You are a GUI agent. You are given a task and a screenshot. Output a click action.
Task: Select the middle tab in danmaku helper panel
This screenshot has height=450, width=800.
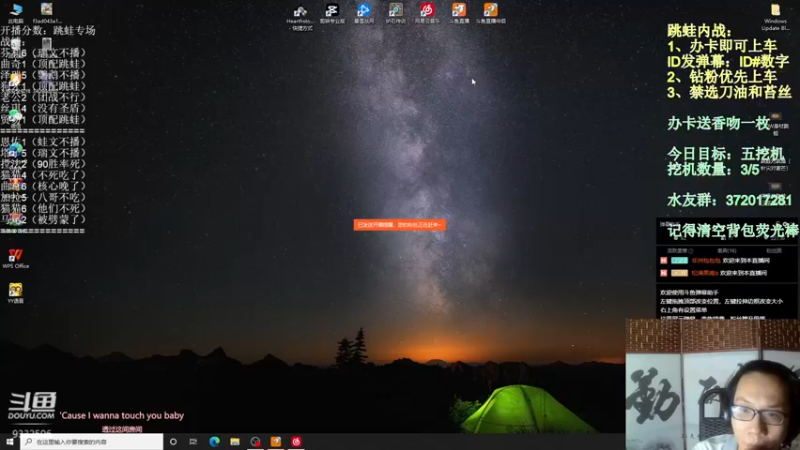click(x=727, y=251)
